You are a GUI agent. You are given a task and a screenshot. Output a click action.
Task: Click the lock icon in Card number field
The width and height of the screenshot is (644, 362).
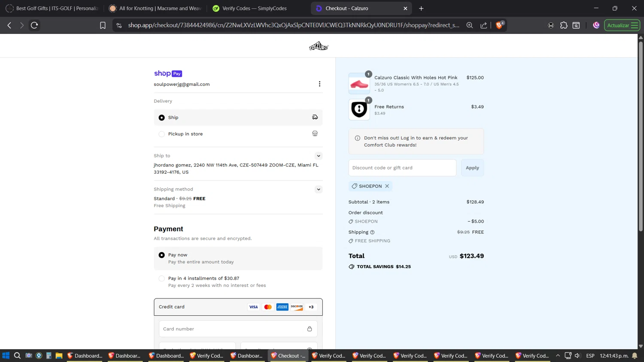pos(310,329)
